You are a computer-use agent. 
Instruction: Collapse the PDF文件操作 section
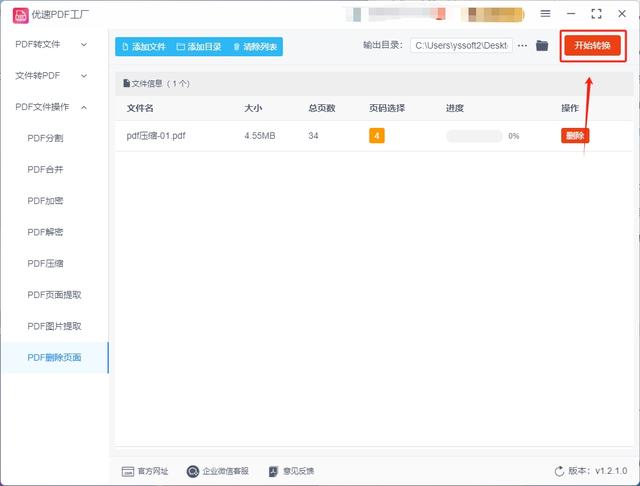pos(51,107)
